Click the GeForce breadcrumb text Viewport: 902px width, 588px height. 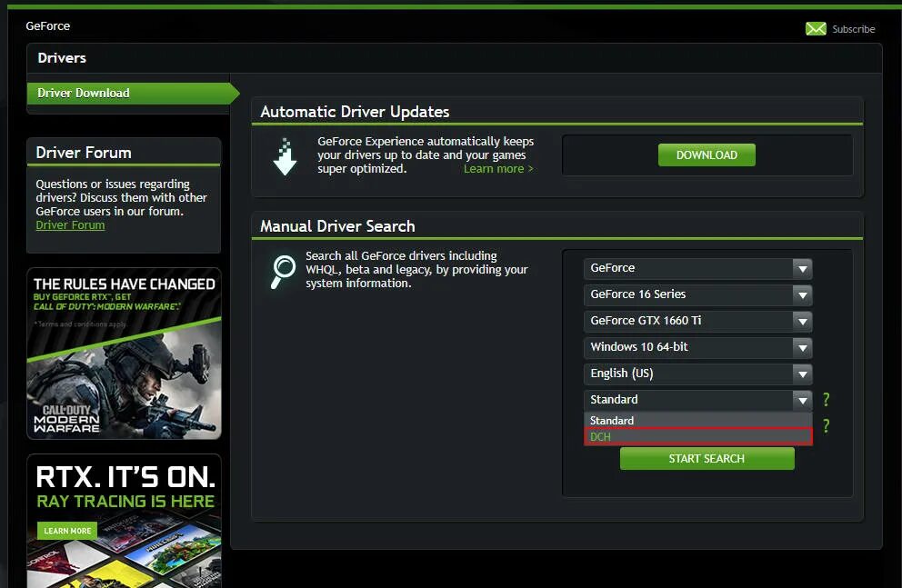point(48,25)
